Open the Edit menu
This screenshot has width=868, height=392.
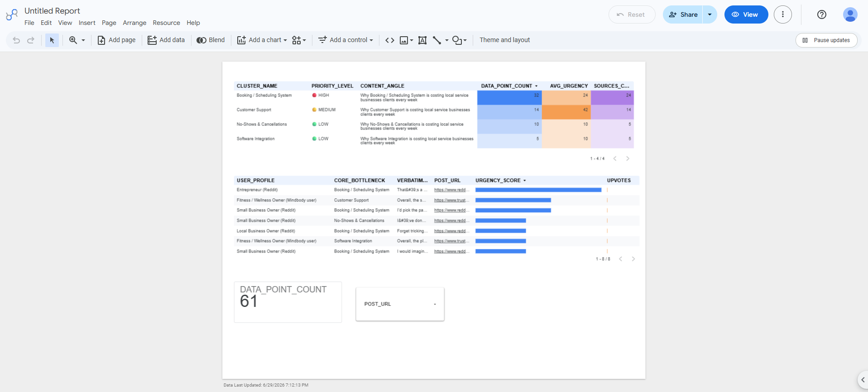pyautogui.click(x=46, y=23)
